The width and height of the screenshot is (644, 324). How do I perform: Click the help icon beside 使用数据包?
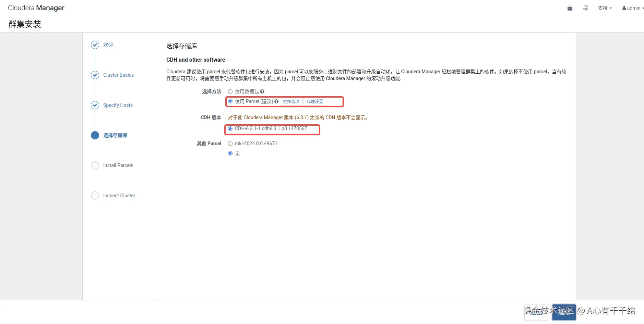262,91
